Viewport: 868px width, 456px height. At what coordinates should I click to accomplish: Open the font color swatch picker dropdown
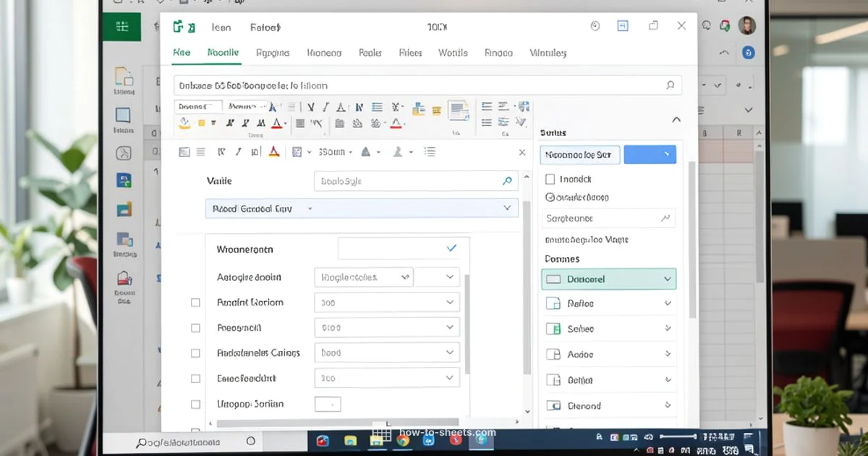click(286, 124)
